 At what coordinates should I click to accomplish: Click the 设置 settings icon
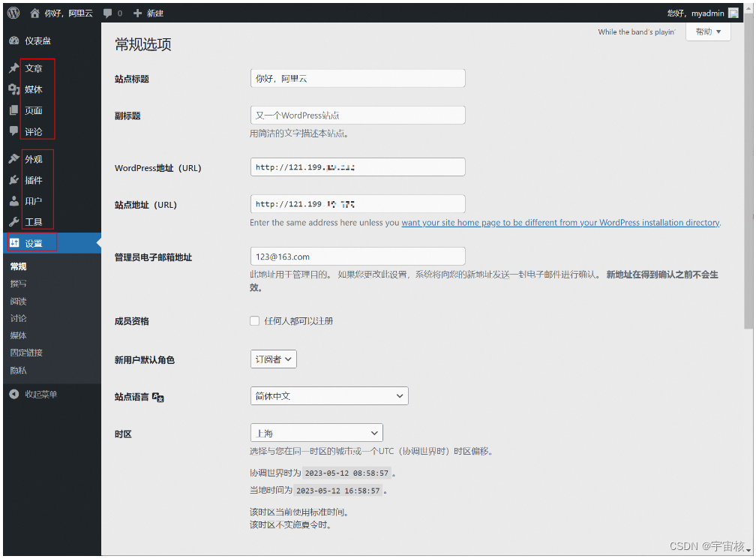coord(14,242)
